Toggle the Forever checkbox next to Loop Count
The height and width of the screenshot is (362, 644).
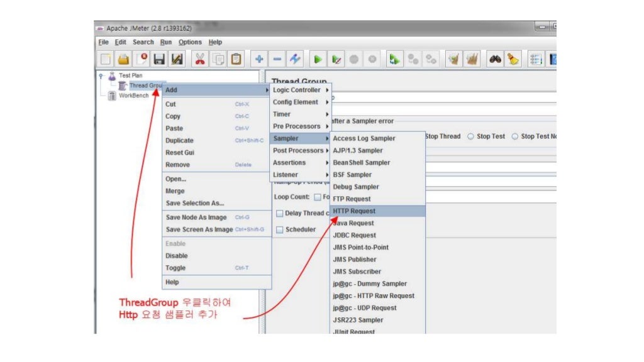tap(318, 197)
